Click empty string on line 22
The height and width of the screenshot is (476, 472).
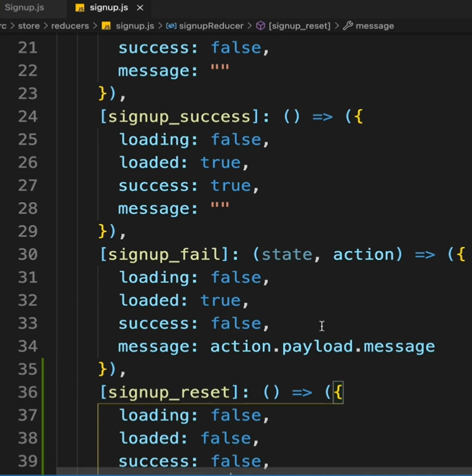tap(220, 67)
